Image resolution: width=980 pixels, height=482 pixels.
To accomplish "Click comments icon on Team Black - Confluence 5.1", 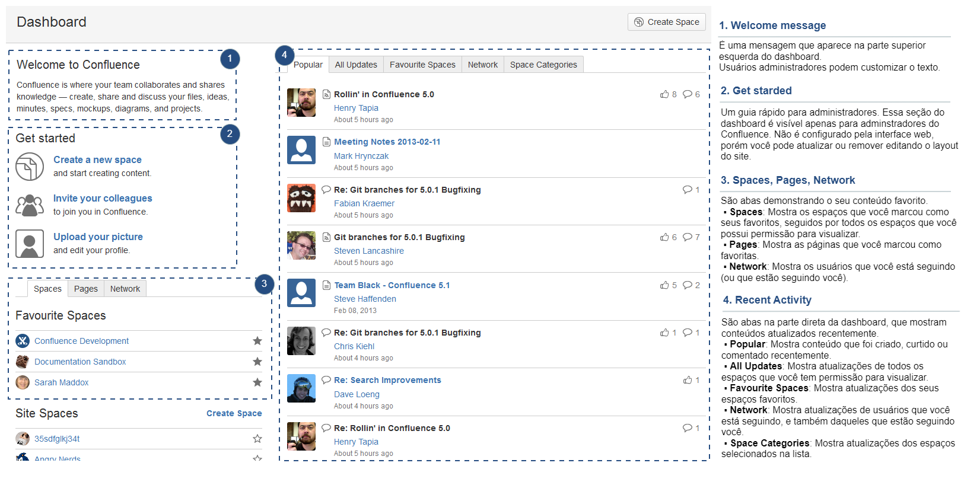I will pos(688,285).
